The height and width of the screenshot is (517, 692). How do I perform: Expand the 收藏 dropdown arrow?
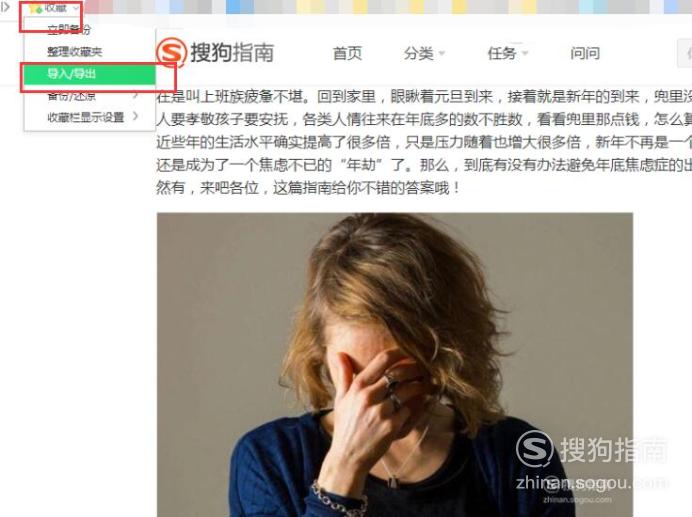point(76,8)
